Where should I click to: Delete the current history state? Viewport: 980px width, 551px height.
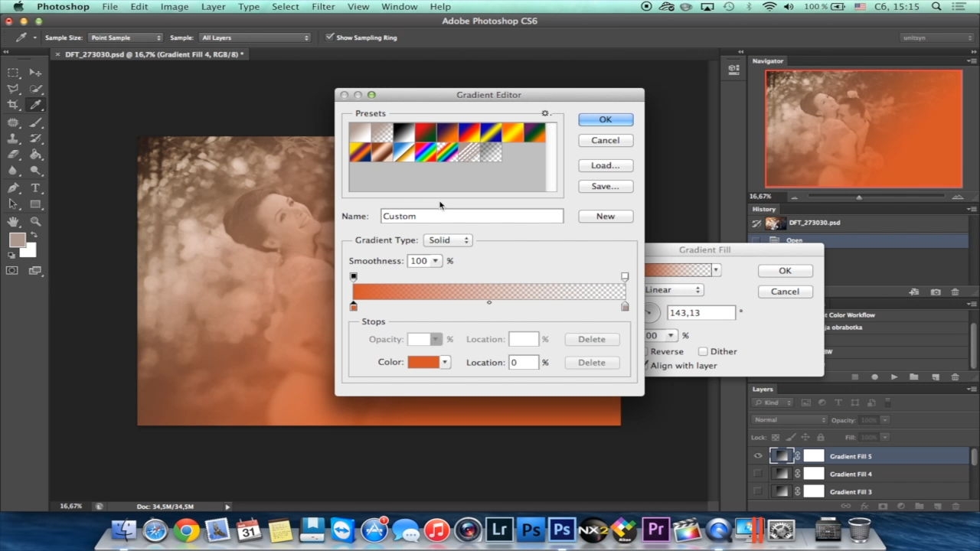pos(955,292)
